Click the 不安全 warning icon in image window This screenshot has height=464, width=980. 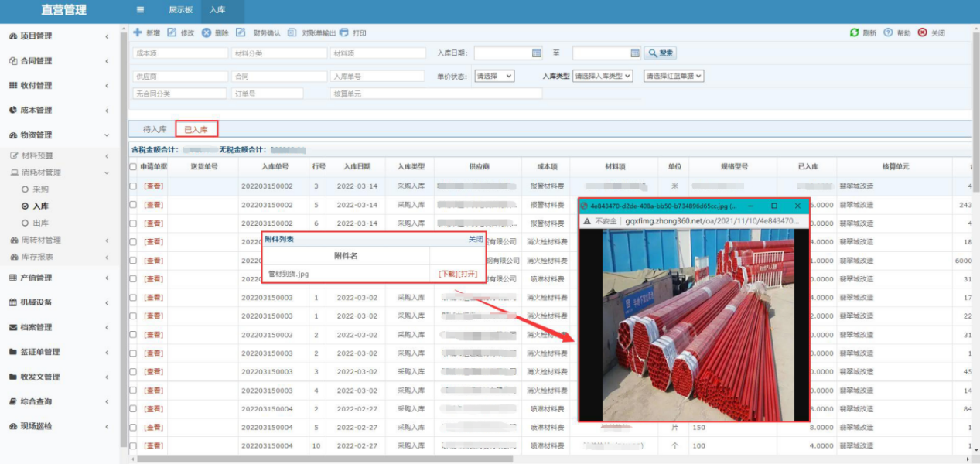pos(588,220)
